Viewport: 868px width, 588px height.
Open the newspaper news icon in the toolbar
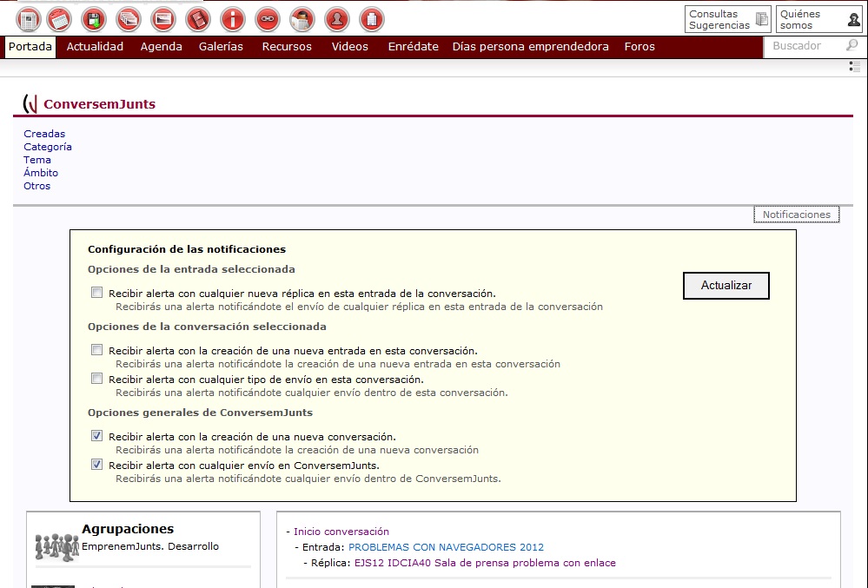[x=28, y=19]
